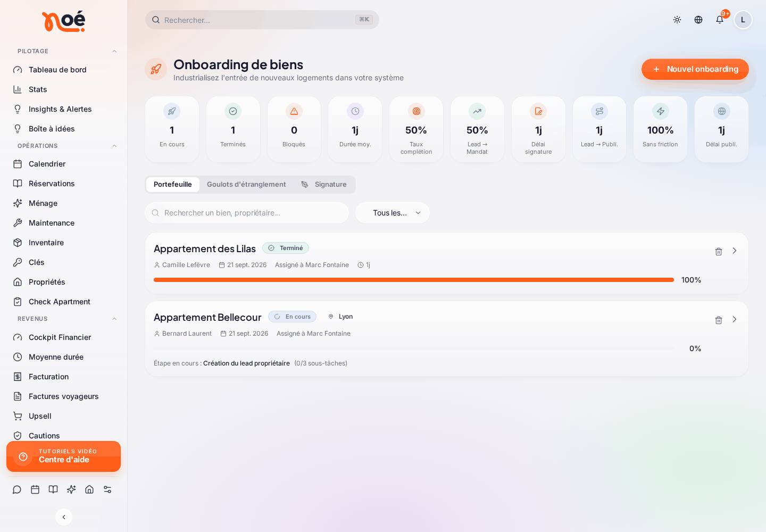This screenshot has width=766, height=532.
Task: Click the lightning icon on Sans friction card
Action: [661, 111]
